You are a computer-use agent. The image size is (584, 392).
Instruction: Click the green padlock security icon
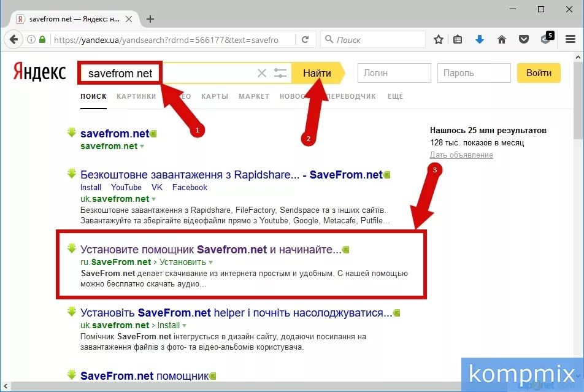[42, 39]
